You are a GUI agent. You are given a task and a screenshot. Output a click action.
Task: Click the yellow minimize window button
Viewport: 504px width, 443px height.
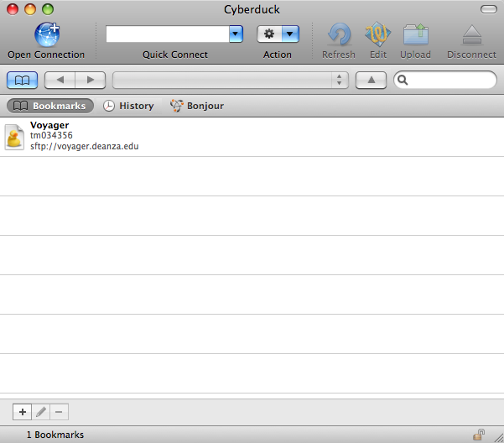[x=30, y=9]
